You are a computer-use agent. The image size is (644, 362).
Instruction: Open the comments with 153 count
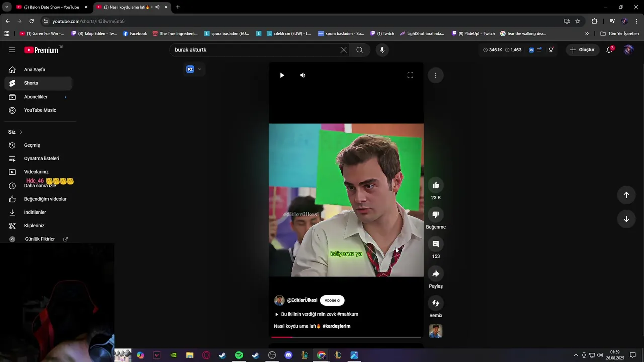click(436, 244)
